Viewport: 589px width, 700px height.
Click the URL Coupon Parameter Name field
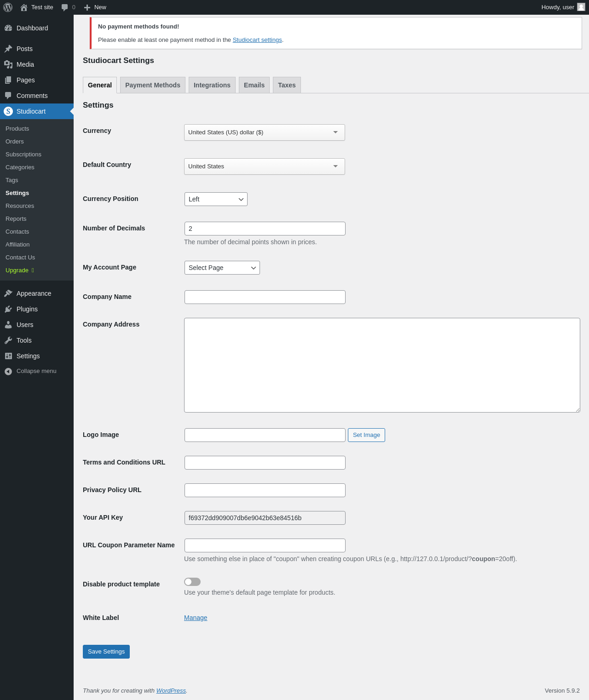click(x=265, y=545)
